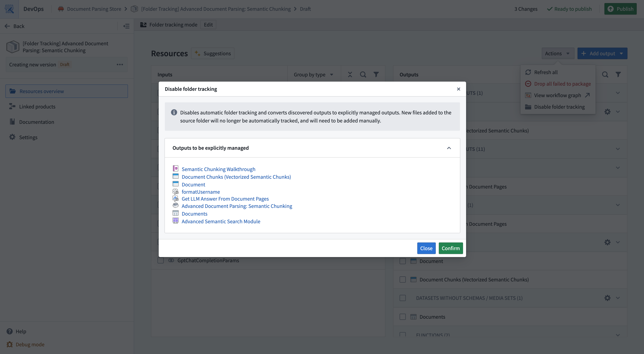Check the Datasets without schemas group checkbox
The height and width of the screenshot is (354, 644).
[402, 298]
